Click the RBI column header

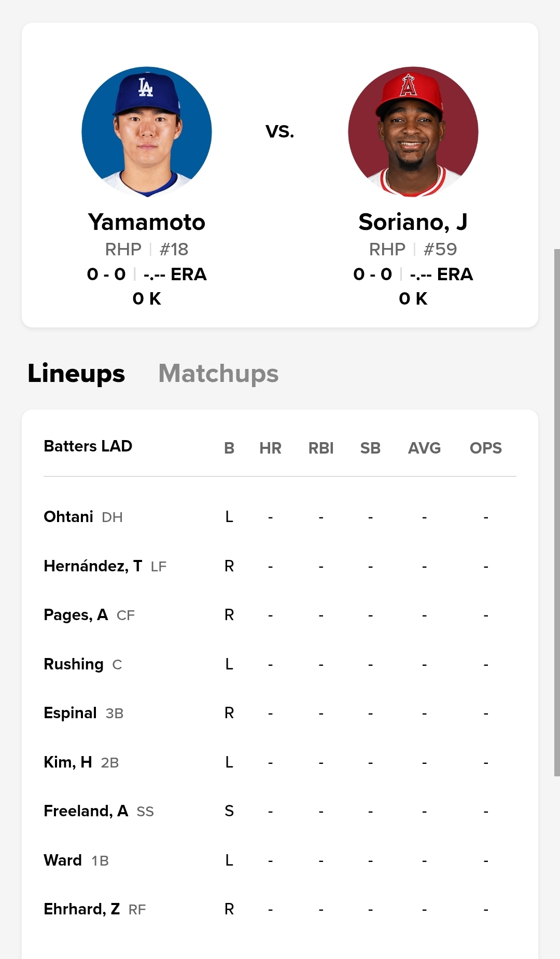pos(321,448)
